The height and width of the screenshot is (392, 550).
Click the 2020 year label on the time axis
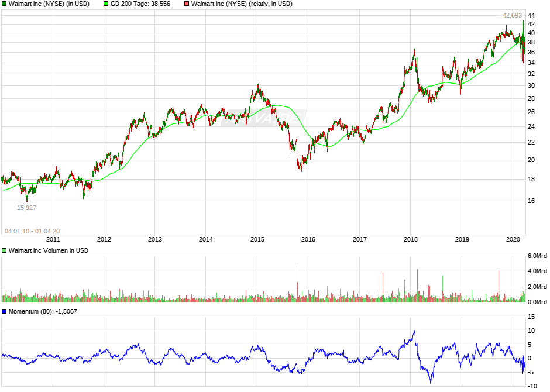(x=513, y=239)
